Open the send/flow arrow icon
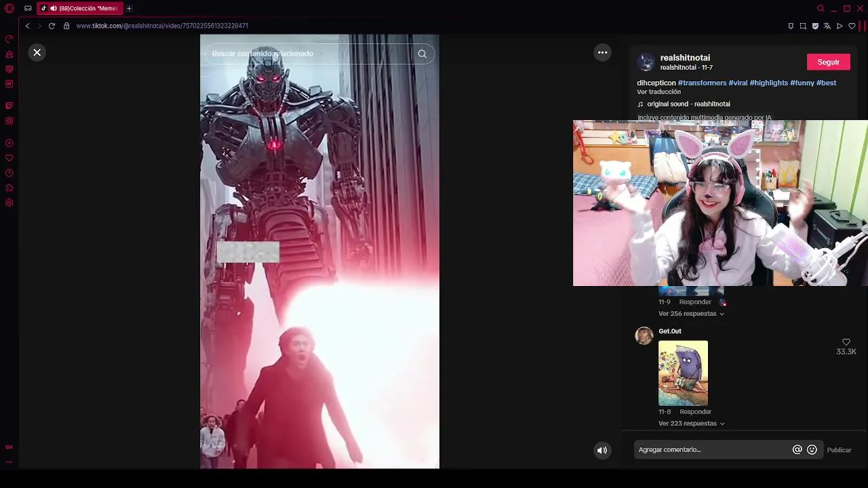This screenshot has height=488, width=868. [840, 26]
